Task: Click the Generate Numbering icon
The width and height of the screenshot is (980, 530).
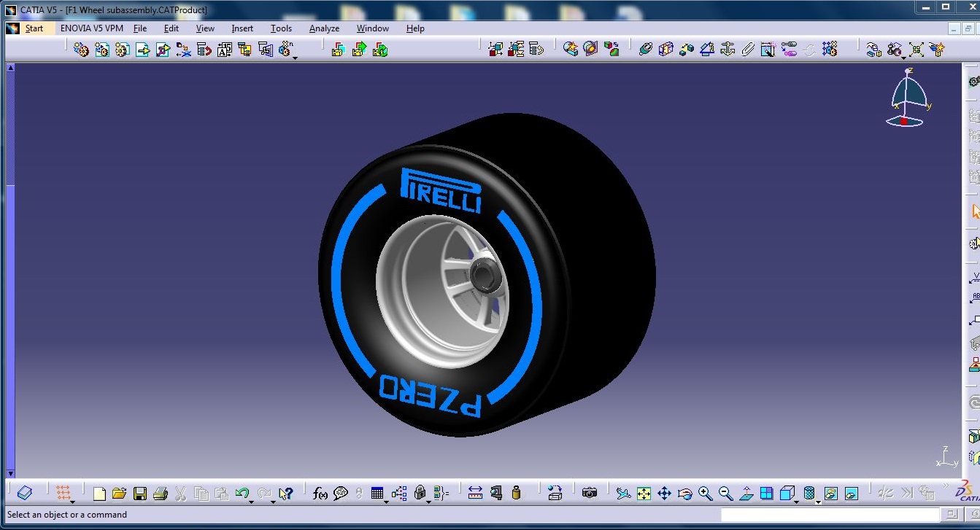Action: tap(225, 49)
